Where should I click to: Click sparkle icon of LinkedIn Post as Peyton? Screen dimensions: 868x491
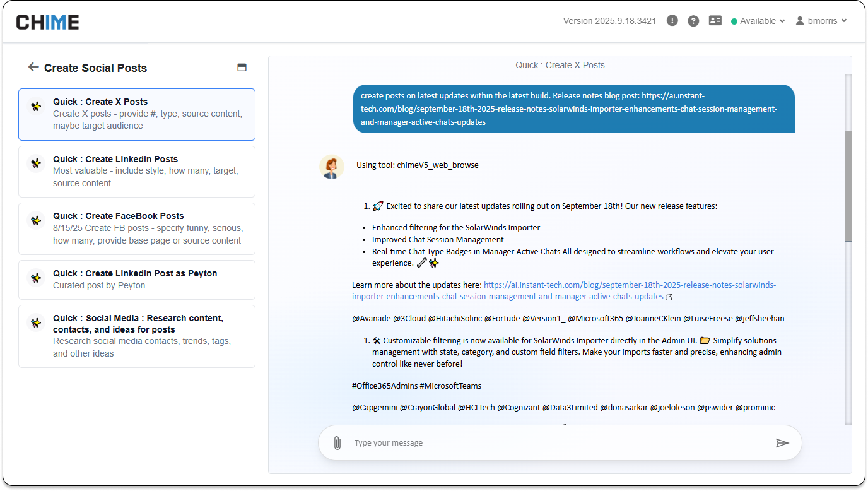(37, 278)
